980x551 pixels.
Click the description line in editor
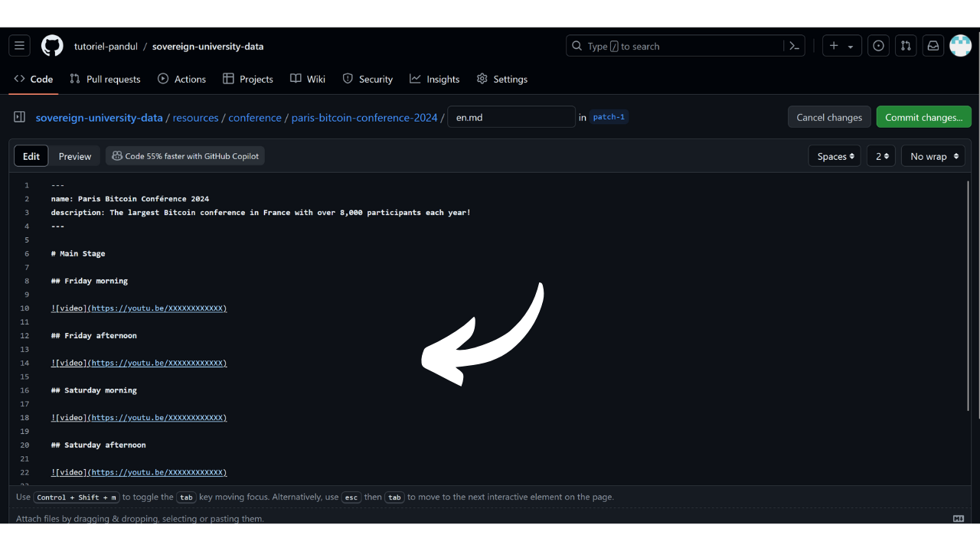pos(261,212)
